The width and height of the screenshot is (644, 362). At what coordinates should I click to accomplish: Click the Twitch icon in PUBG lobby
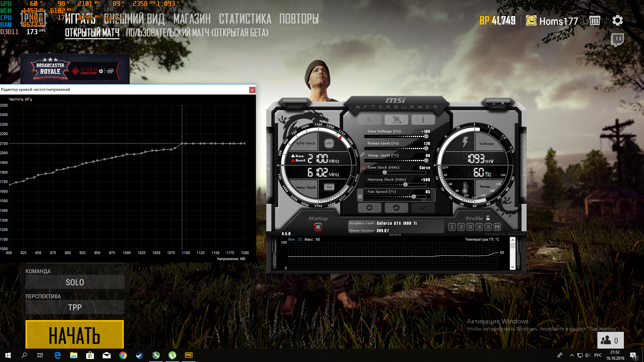(617, 40)
